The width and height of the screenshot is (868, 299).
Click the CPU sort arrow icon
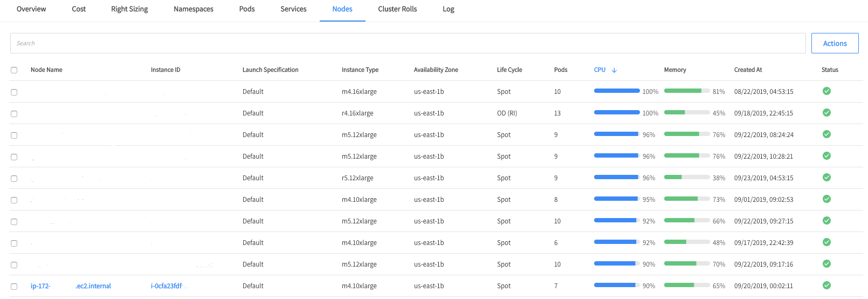click(614, 70)
